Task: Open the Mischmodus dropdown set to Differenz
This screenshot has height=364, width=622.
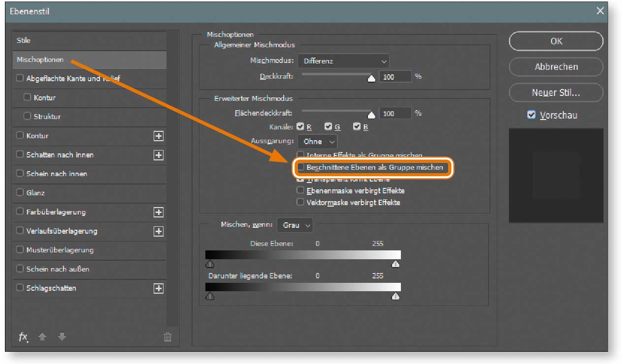Action: pyautogui.click(x=343, y=61)
